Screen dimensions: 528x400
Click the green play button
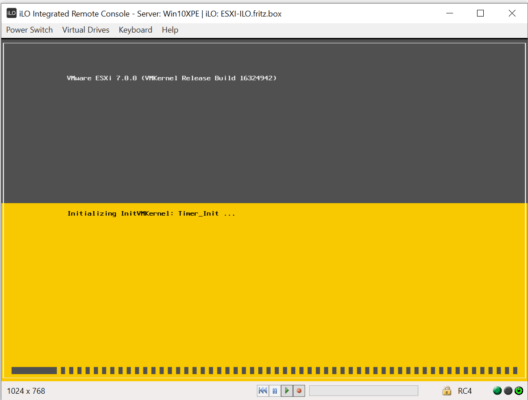[287, 391]
